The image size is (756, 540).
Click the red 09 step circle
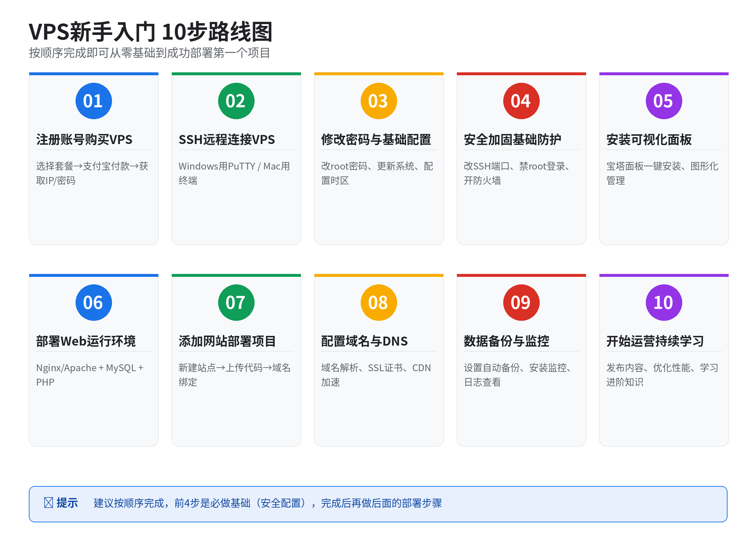click(x=521, y=302)
